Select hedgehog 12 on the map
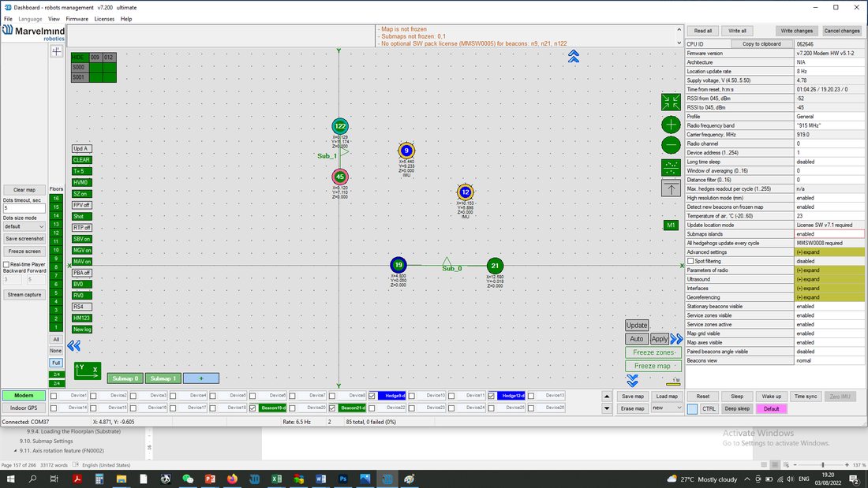Image resolution: width=868 pixels, height=488 pixels. click(x=465, y=192)
